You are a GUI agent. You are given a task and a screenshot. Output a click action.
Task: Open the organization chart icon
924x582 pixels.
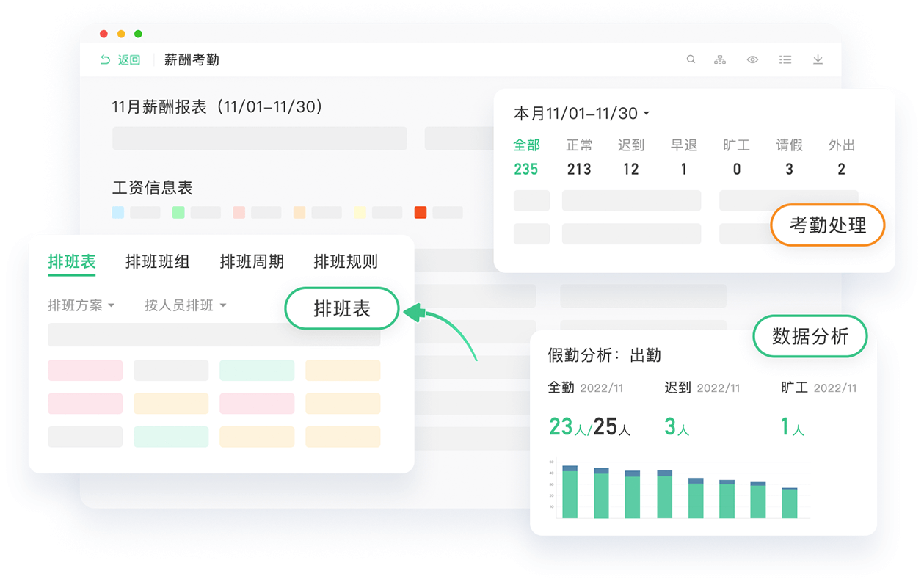pos(720,59)
